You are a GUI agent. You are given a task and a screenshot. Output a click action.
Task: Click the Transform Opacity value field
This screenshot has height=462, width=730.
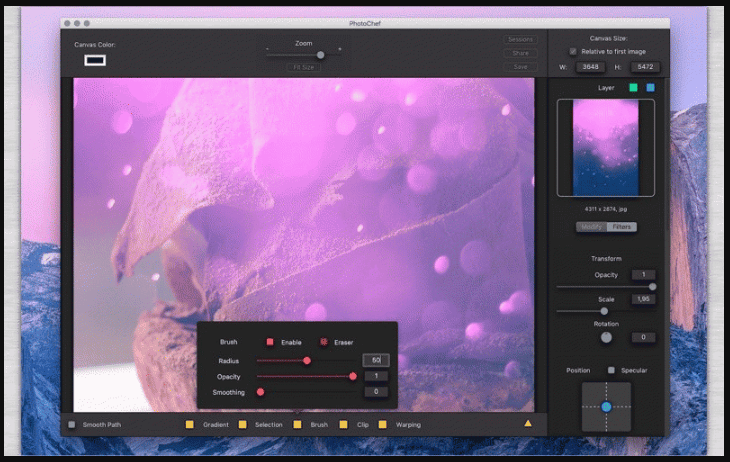click(643, 274)
